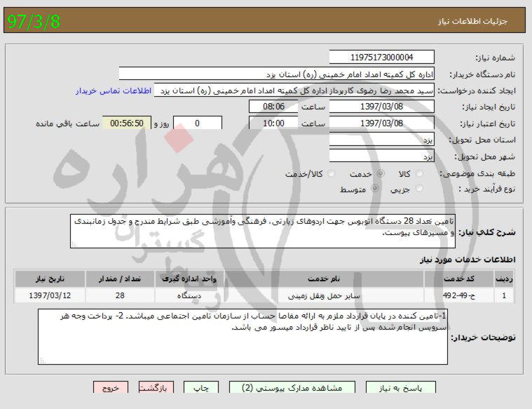
Task: Click the پاسخ به نیاز button
Action: [x=401, y=387]
